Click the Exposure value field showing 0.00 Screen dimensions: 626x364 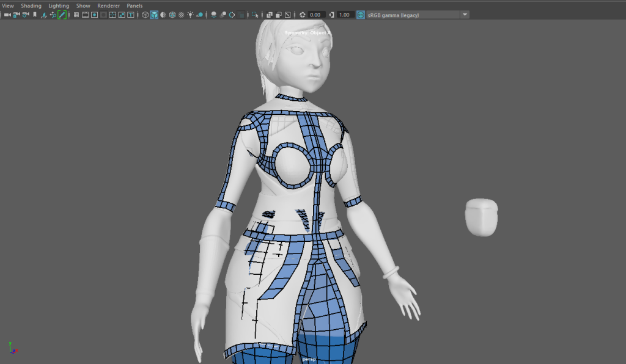315,15
